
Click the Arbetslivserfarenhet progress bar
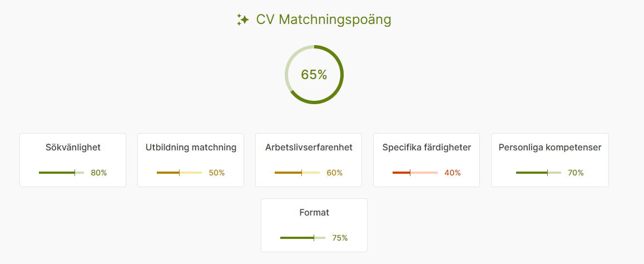(298, 173)
